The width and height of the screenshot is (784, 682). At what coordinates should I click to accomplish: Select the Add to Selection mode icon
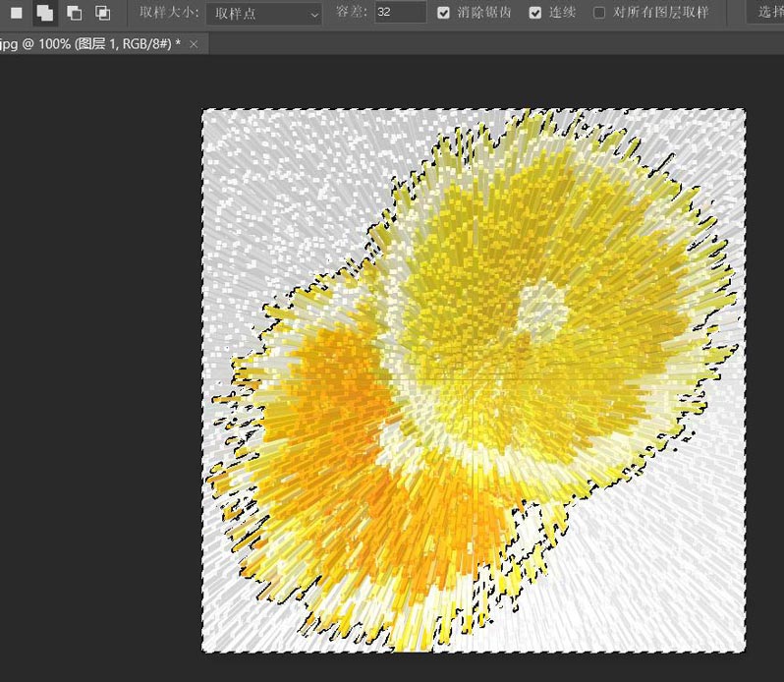pyautogui.click(x=45, y=13)
